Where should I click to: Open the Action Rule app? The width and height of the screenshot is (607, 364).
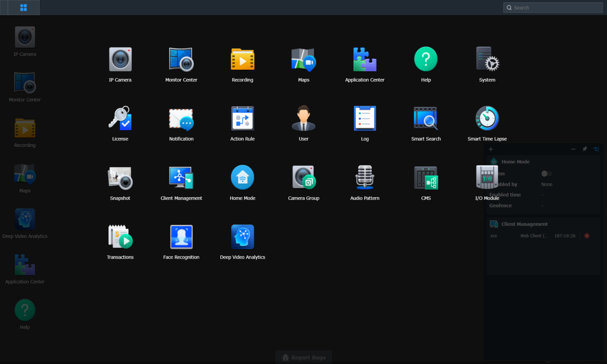click(x=242, y=118)
